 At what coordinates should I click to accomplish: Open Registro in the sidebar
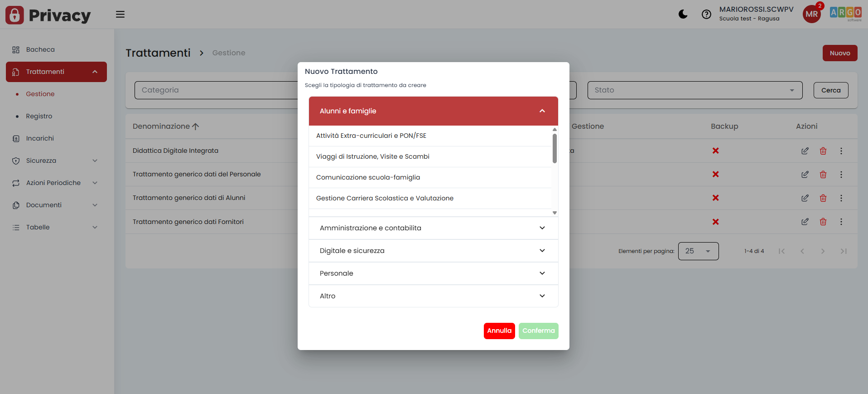[x=39, y=116]
